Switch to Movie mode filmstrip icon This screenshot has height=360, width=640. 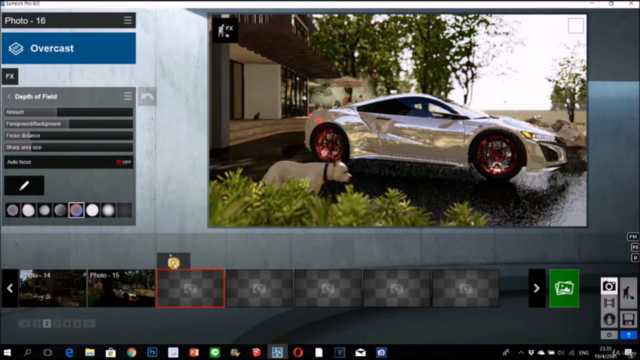coord(609,302)
